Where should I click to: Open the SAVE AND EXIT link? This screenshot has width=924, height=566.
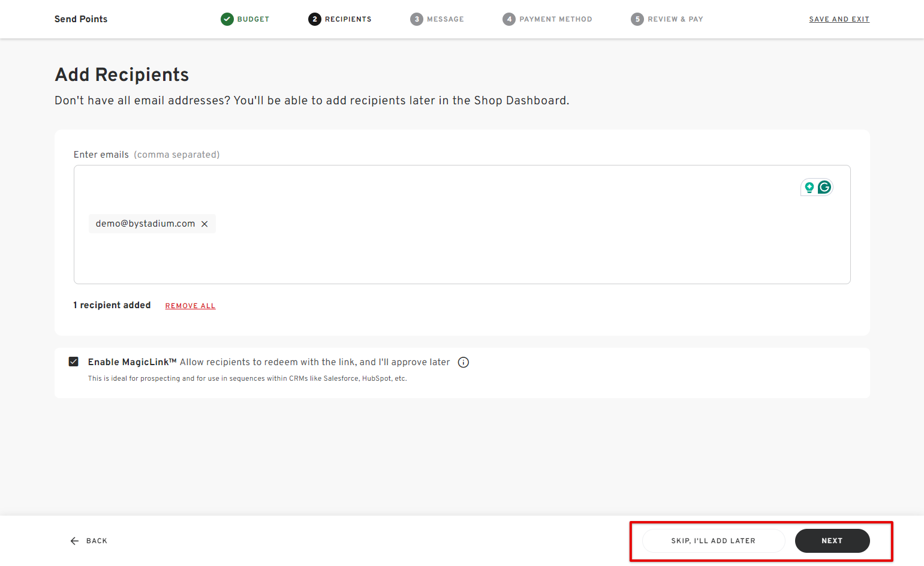(839, 19)
